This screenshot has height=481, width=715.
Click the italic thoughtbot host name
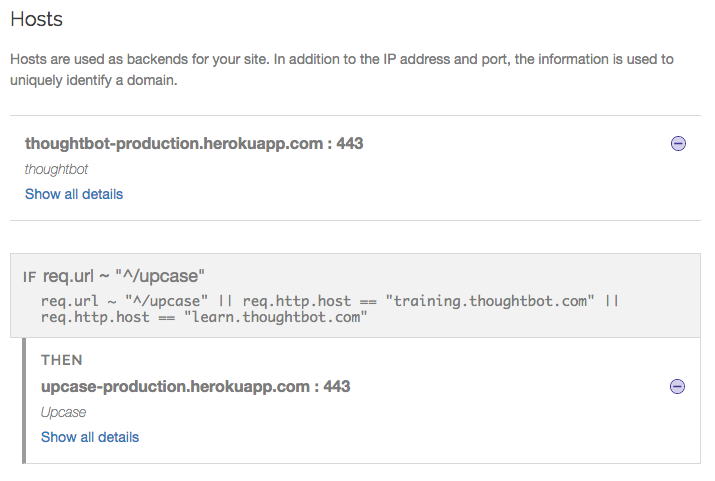pyautogui.click(x=56, y=170)
